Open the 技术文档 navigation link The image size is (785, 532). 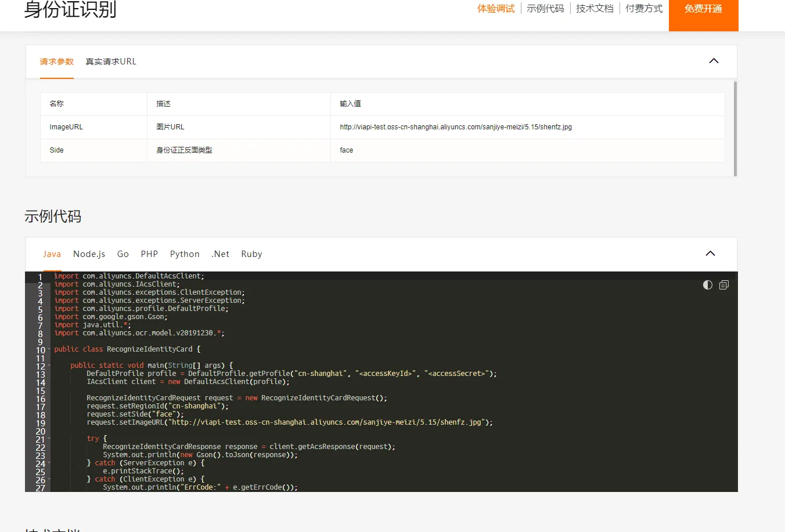(x=595, y=9)
